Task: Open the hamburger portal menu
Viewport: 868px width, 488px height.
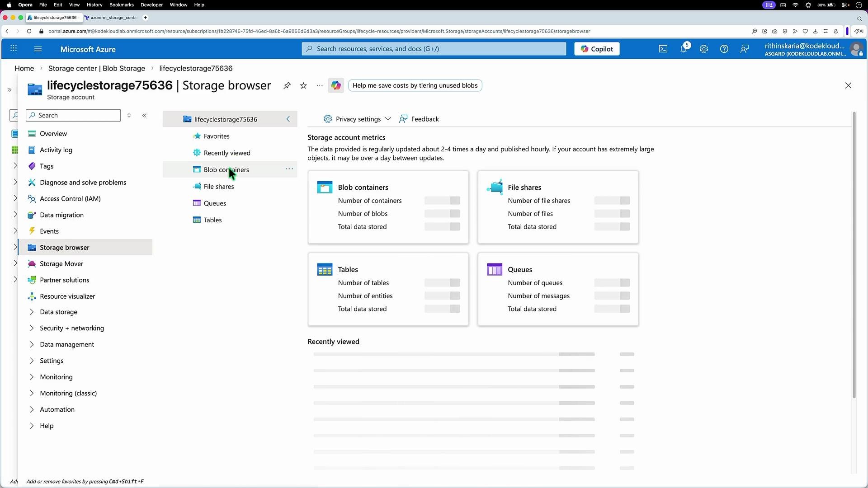Action: [x=38, y=49]
